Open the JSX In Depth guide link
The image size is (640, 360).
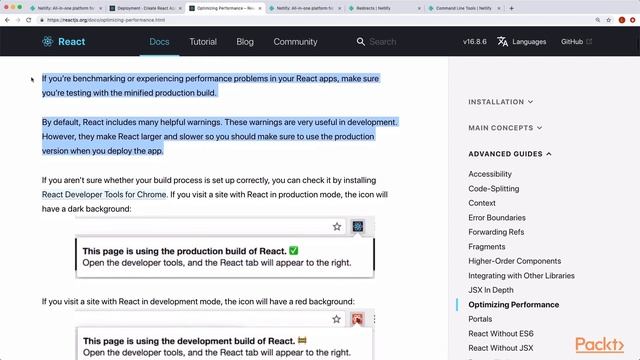coord(491,290)
